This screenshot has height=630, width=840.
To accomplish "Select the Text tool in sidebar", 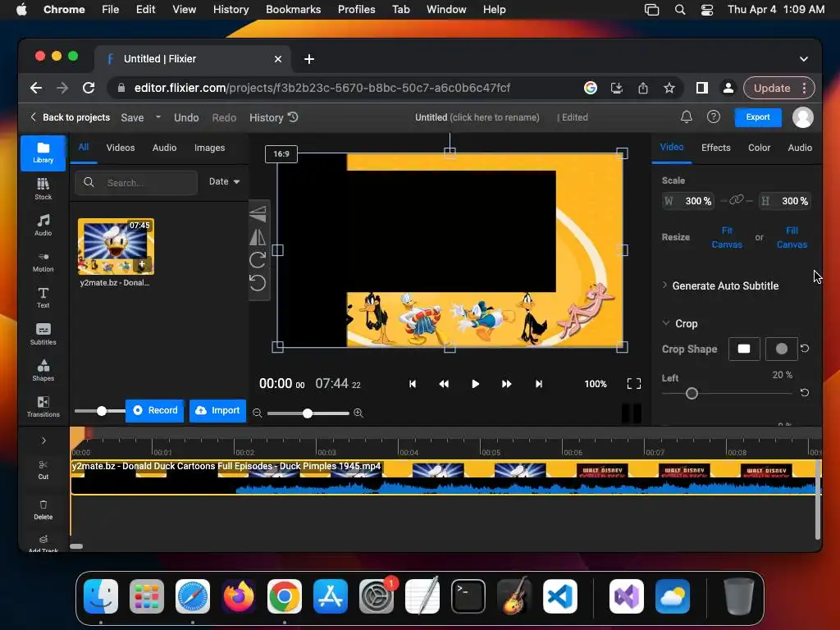I will [x=43, y=297].
